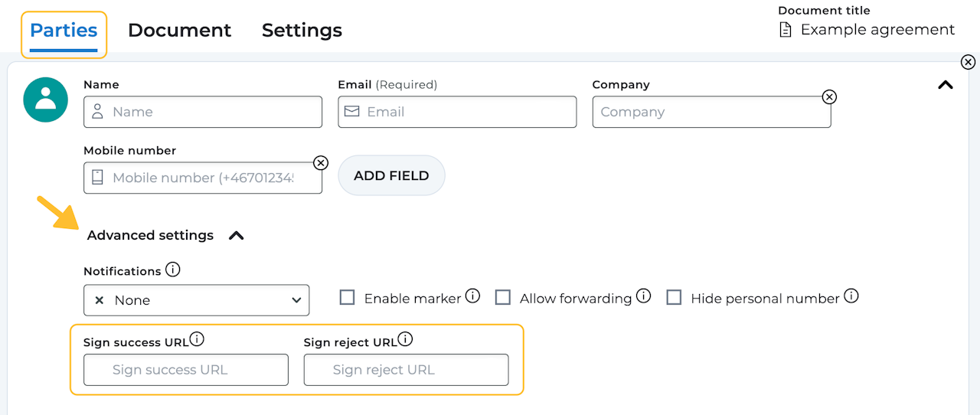Collapse the party card with the top-right chevron

click(946, 85)
